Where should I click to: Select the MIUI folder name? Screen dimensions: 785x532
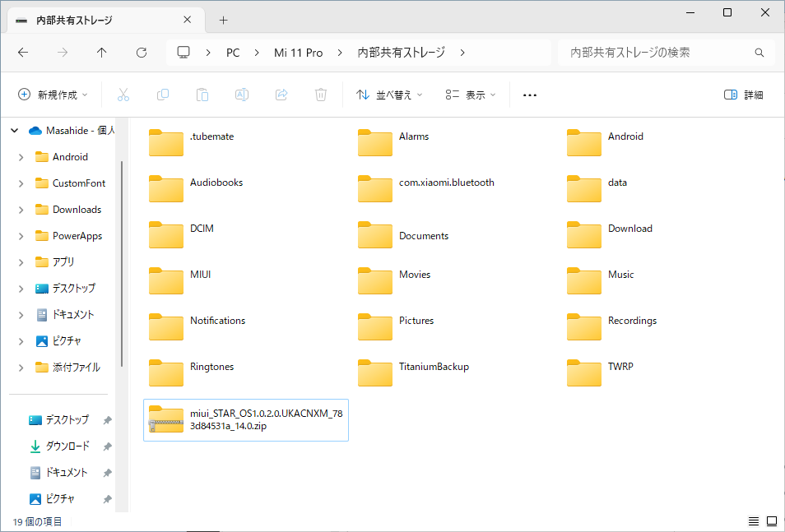[200, 275]
